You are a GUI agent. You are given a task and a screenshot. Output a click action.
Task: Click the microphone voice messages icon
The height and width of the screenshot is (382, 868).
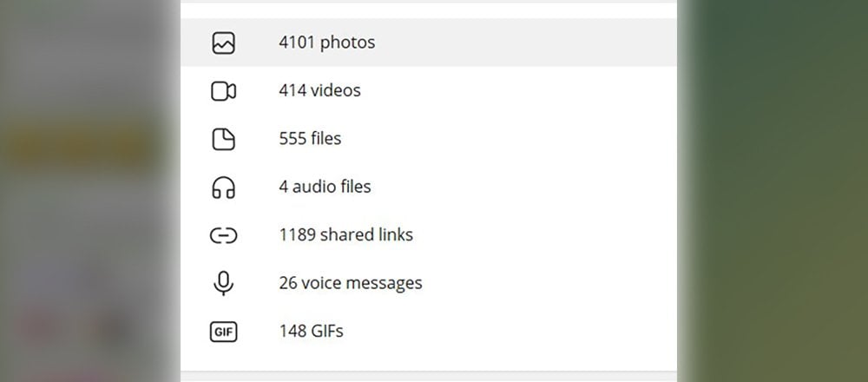pos(224,283)
